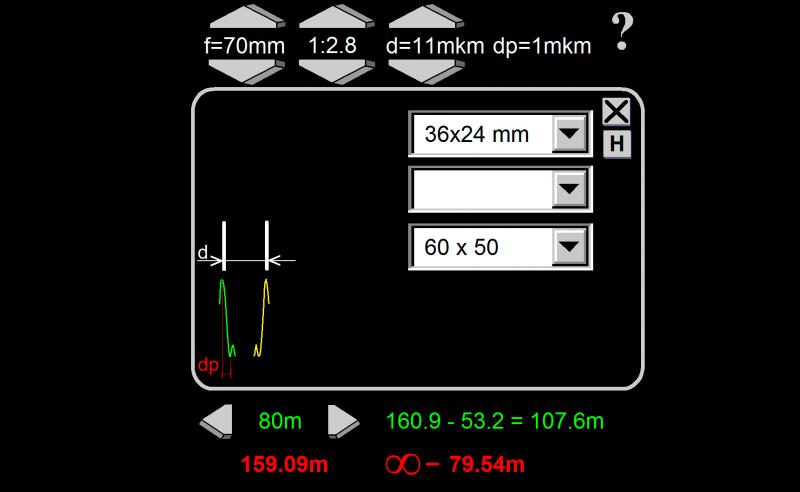The width and height of the screenshot is (800, 492).
Task: Decrease focal length with down arrow below f=70mm
Action: point(247,72)
